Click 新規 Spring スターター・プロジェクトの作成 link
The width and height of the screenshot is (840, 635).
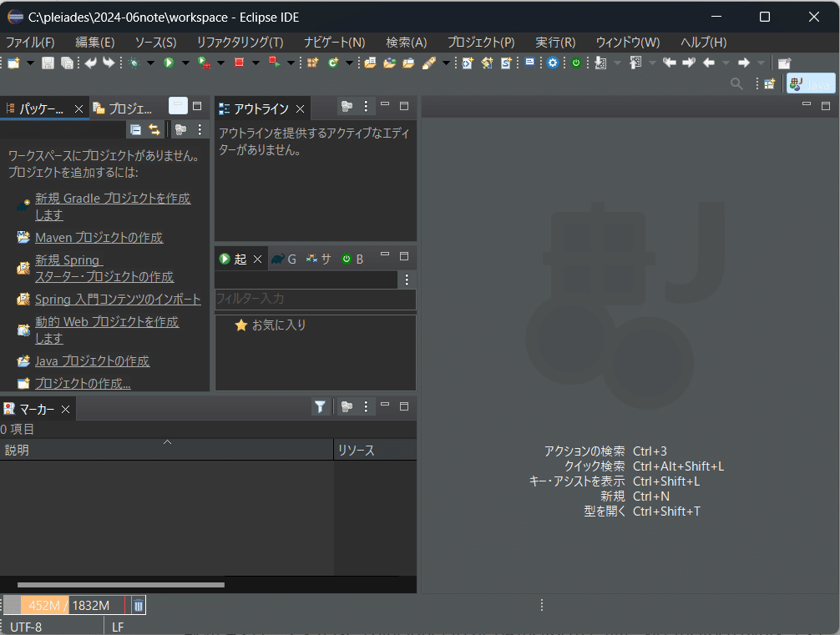[104, 268]
